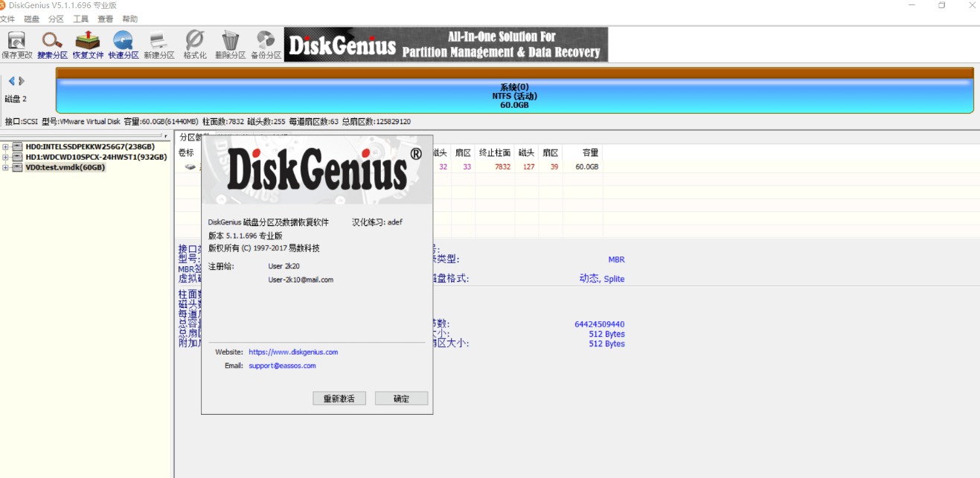Screen dimensions: 980x478
Task: Click the 重新激活 (Reactivate) button
Action: click(x=339, y=398)
